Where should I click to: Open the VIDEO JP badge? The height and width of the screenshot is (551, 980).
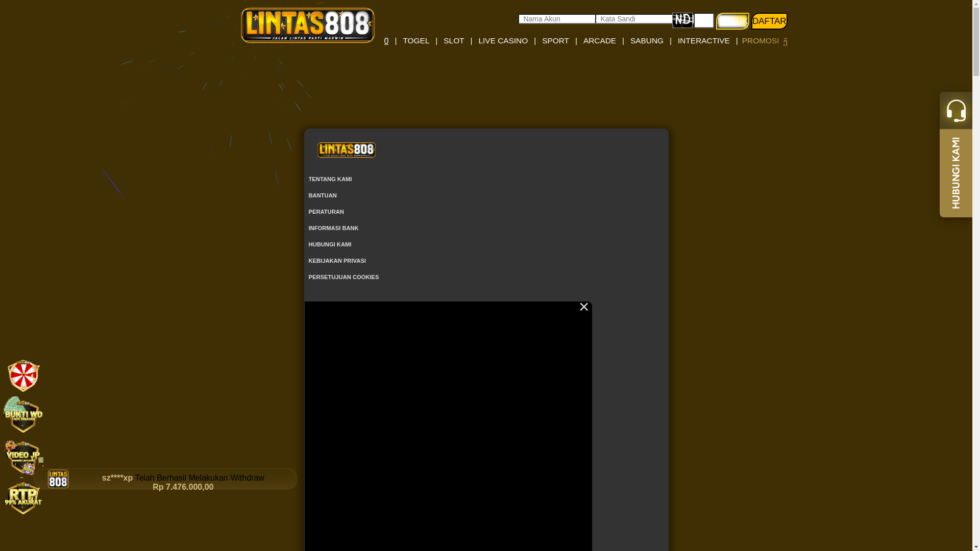[x=23, y=457]
